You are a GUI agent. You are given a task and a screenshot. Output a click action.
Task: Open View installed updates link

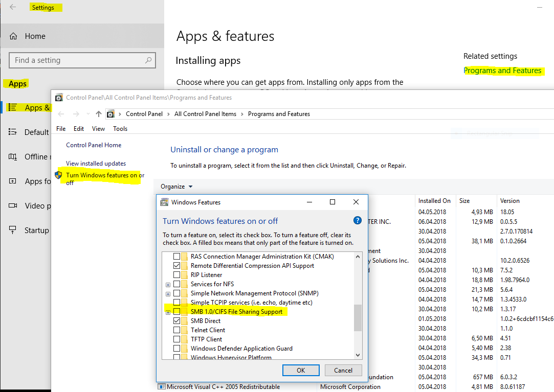pyautogui.click(x=96, y=163)
